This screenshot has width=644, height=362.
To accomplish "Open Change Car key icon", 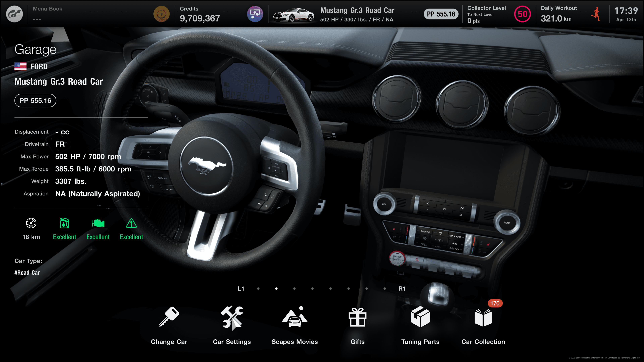I will click(x=169, y=317).
